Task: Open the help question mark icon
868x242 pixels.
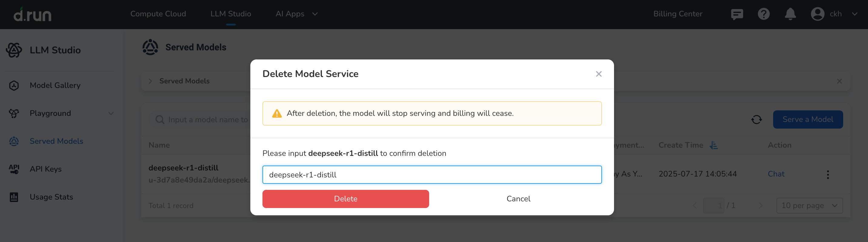Action: click(x=763, y=14)
